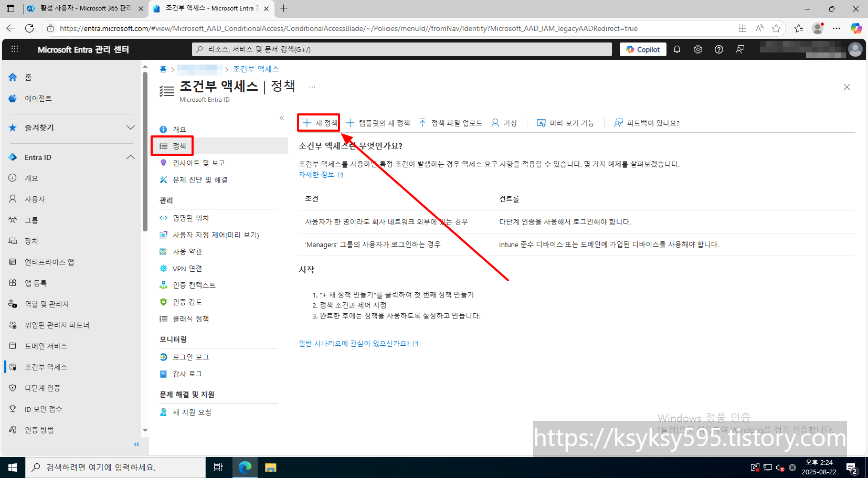Image resolution: width=868 pixels, height=478 pixels.
Task: Click 가상 toolbar button
Action: [x=504, y=123]
